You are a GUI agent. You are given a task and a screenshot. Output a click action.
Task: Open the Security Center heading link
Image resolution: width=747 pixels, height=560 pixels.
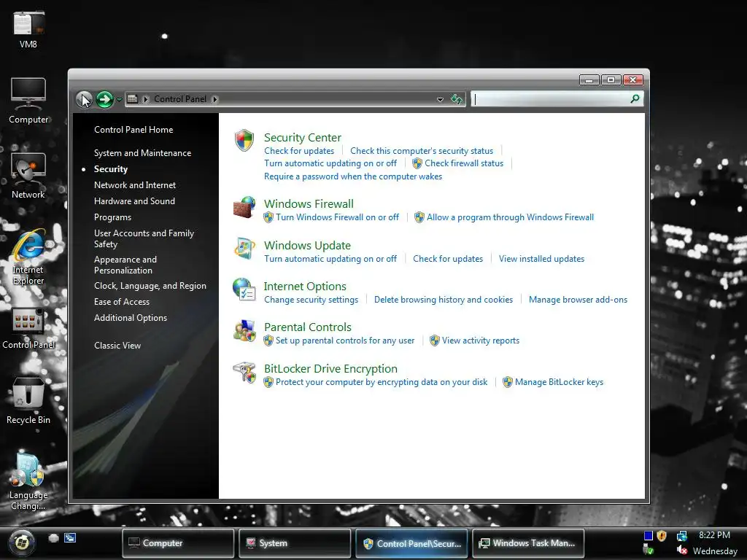[x=303, y=138]
